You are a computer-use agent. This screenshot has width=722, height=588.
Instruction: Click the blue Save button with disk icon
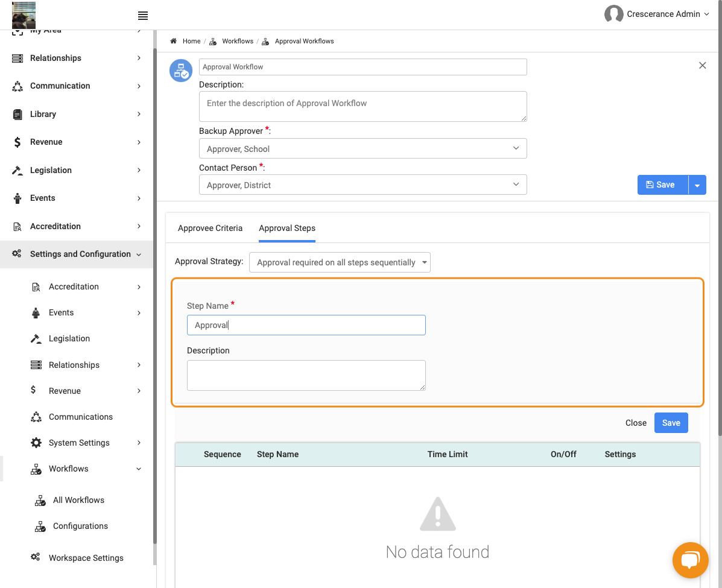point(663,185)
